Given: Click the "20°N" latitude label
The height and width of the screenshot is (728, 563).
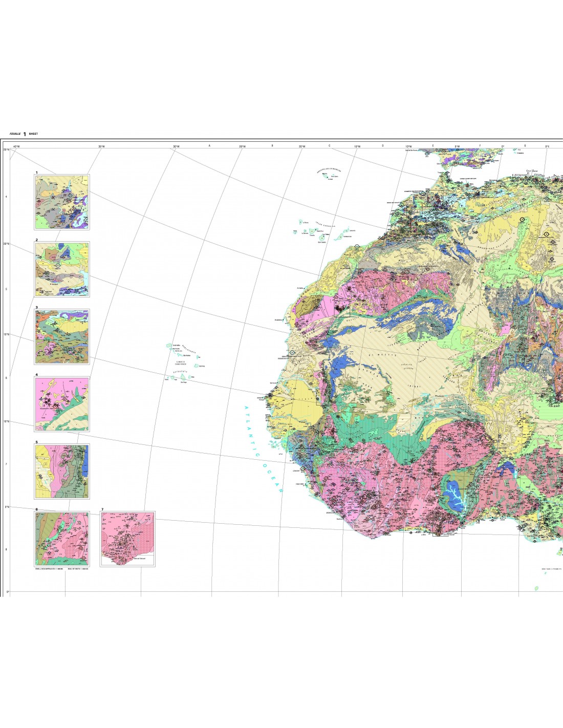Looking at the screenshot, I should [x=6, y=244].
